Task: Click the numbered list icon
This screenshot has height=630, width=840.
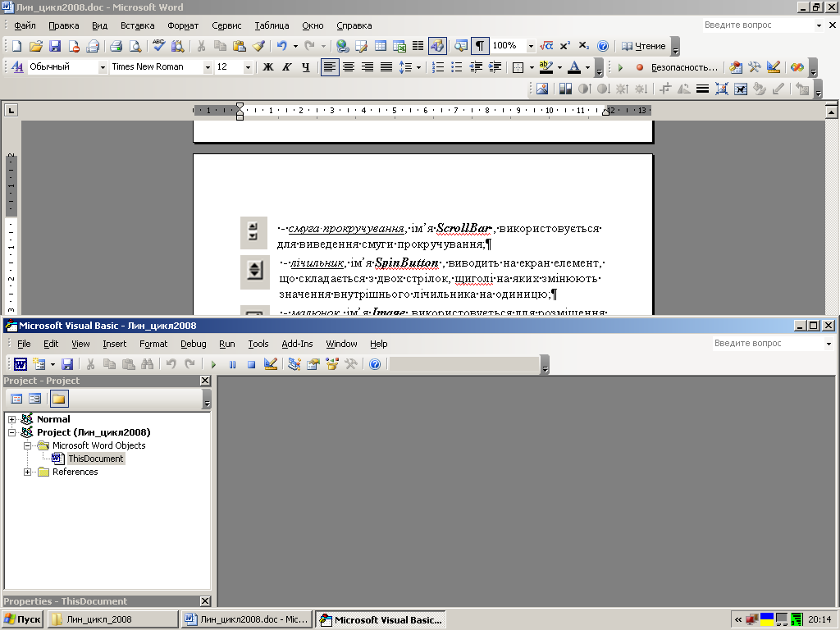Action: pyautogui.click(x=438, y=67)
